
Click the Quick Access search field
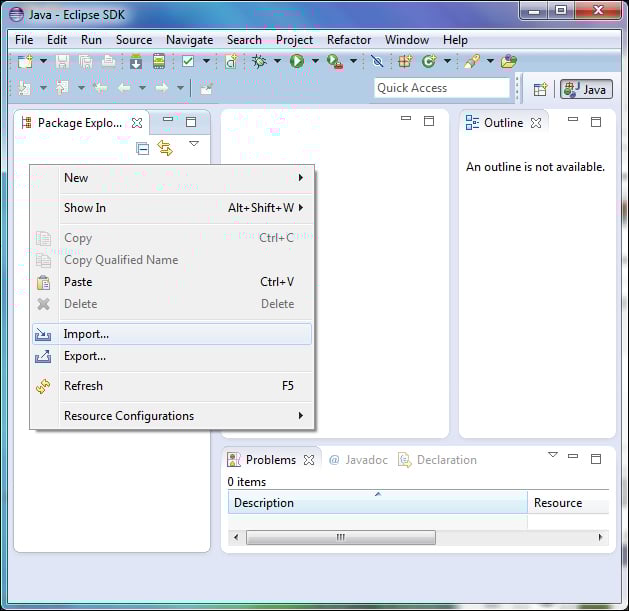[x=442, y=88]
